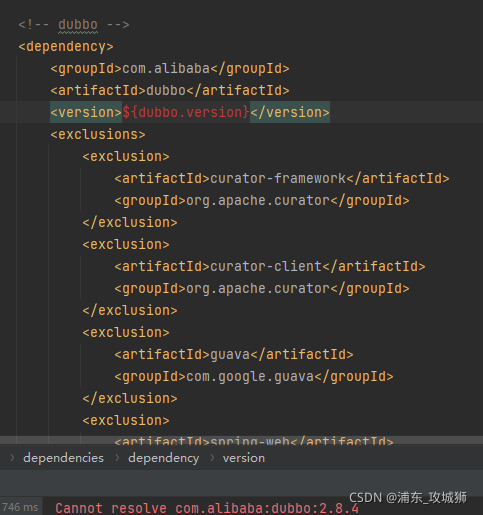This screenshot has width=483, height=515.
Task: Click the '<!-- dubbo -->' comment line
Action: click(x=74, y=25)
